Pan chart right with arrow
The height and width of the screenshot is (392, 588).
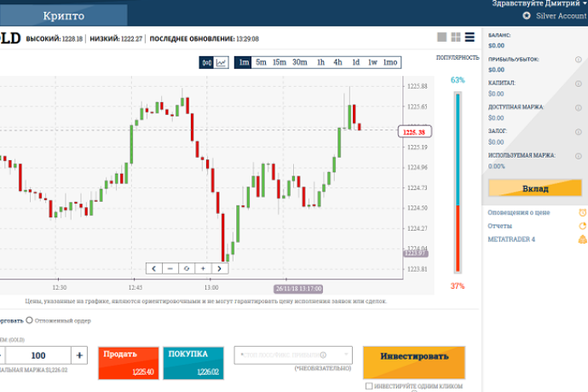(219, 268)
